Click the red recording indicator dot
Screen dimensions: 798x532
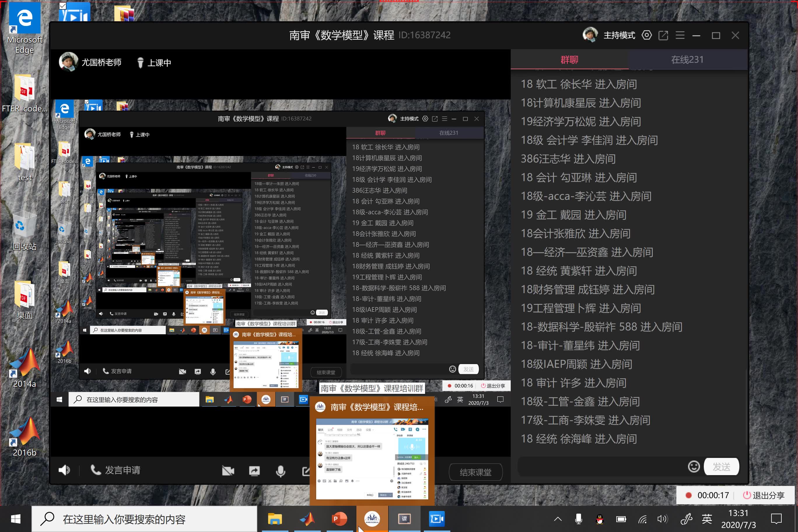(x=688, y=495)
